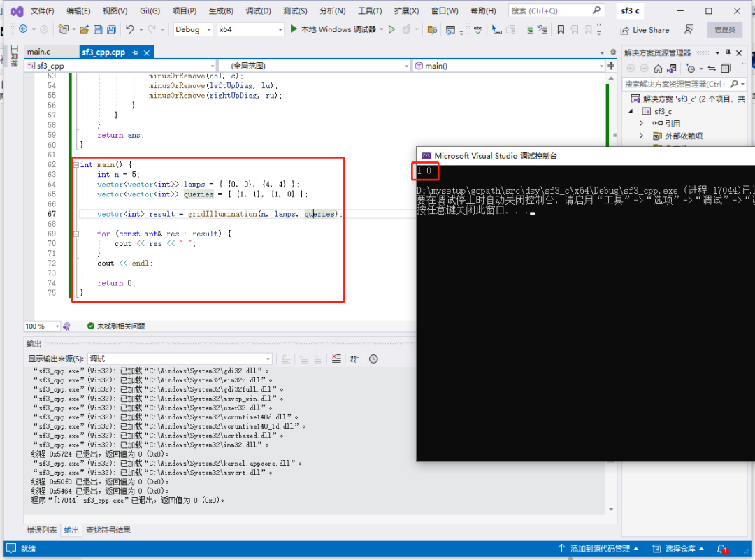This screenshot has height=560, width=755.
Task: Open the 调试(D) menu
Action: 258,10
